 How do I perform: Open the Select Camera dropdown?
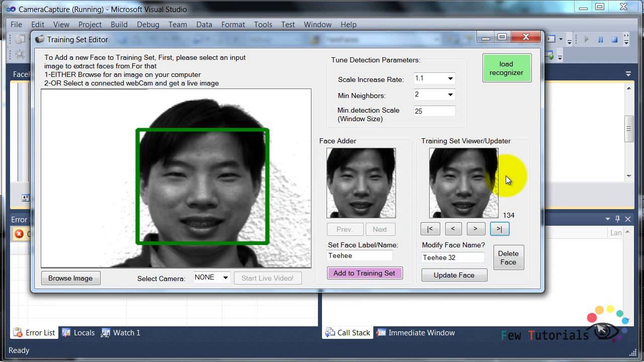[225, 278]
